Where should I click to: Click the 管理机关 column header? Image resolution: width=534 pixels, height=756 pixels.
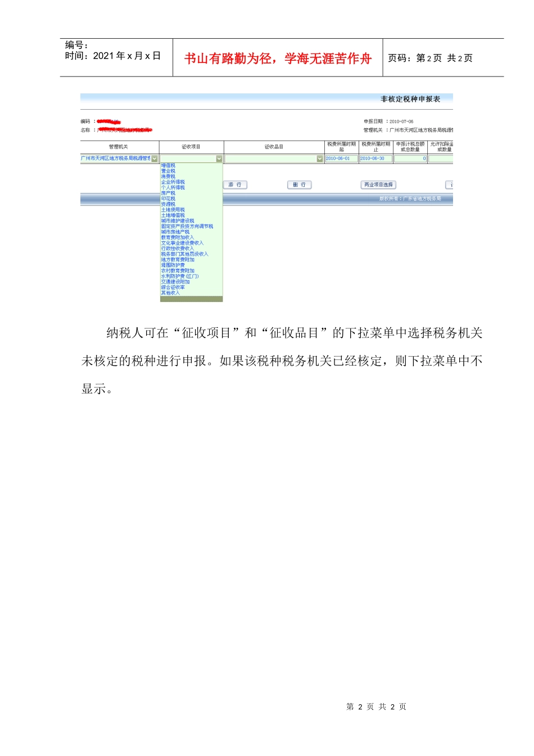pyautogui.click(x=119, y=147)
